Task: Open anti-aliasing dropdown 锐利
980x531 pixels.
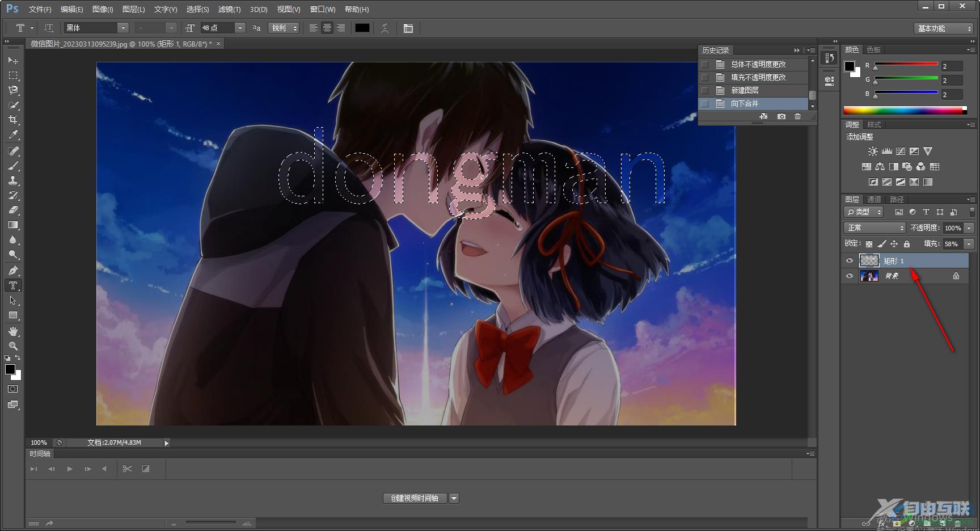Action: pos(284,28)
